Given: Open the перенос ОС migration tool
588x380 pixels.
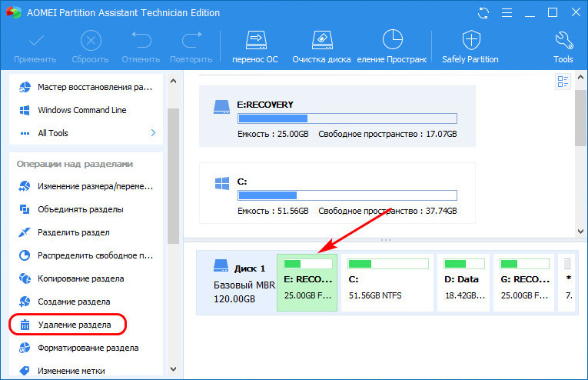Looking at the screenshot, I should click(x=255, y=47).
